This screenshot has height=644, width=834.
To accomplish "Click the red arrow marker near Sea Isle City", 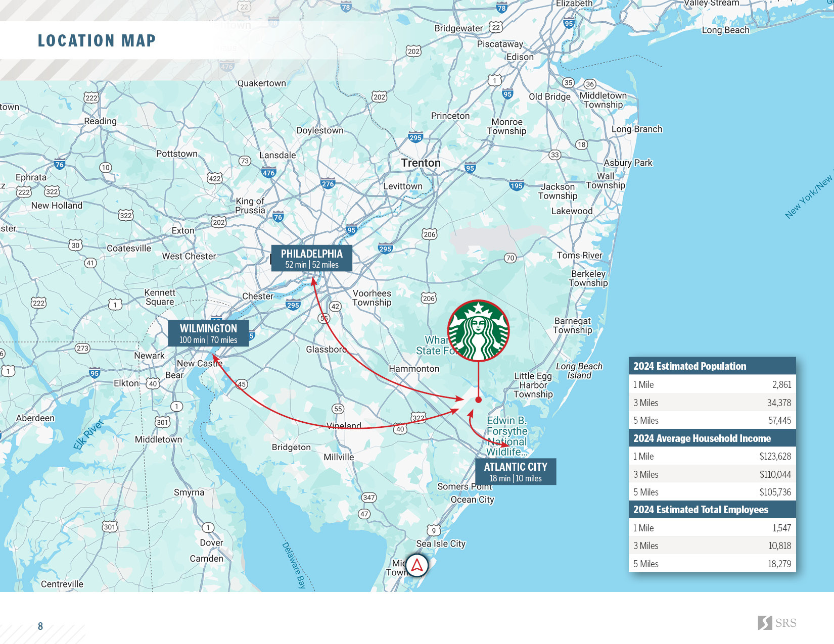I will 417,566.
